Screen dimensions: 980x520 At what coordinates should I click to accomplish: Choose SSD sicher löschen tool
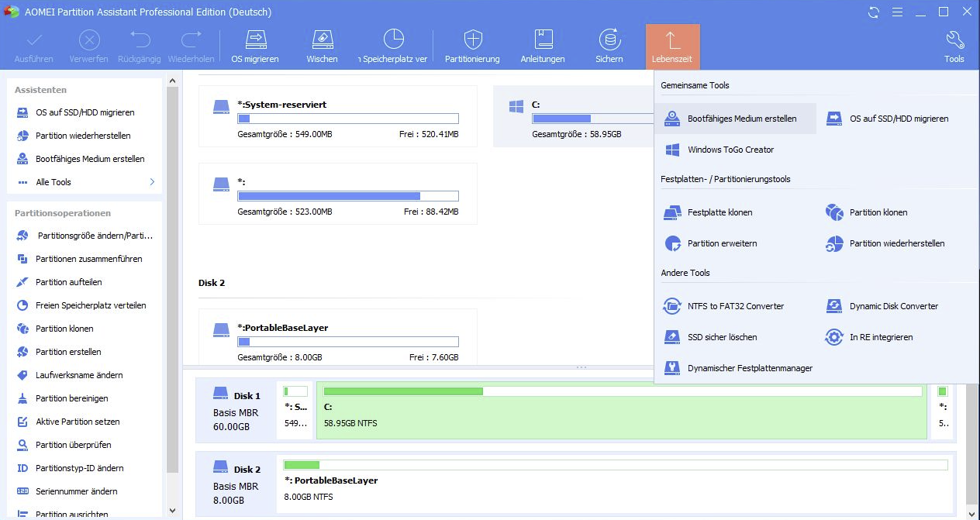[721, 337]
